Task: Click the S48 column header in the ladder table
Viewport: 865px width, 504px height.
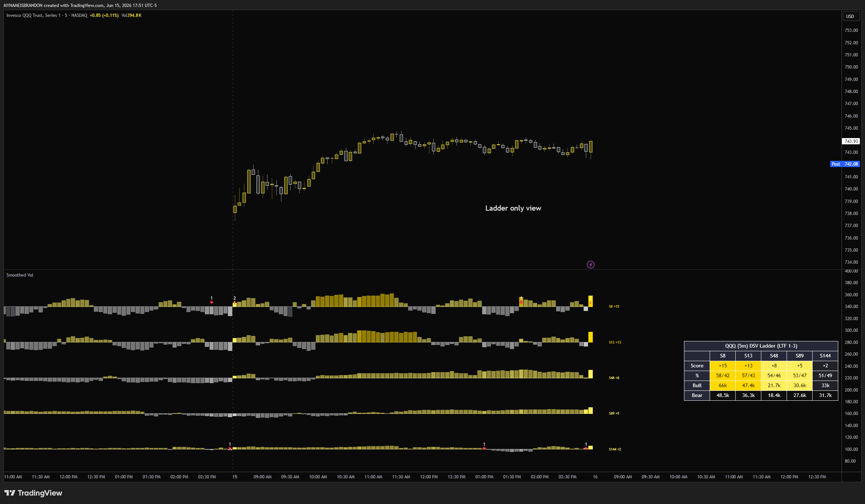Action: [x=774, y=356]
